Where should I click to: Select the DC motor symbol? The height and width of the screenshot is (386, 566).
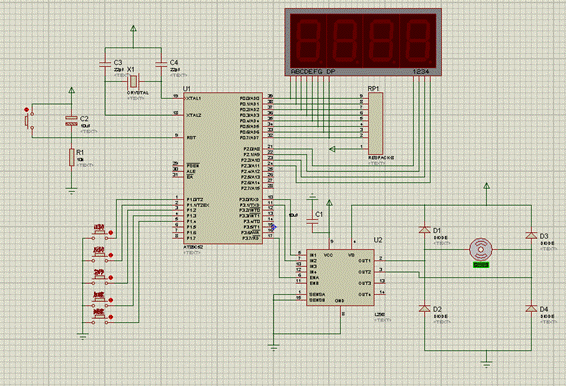[x=480, y=249]
